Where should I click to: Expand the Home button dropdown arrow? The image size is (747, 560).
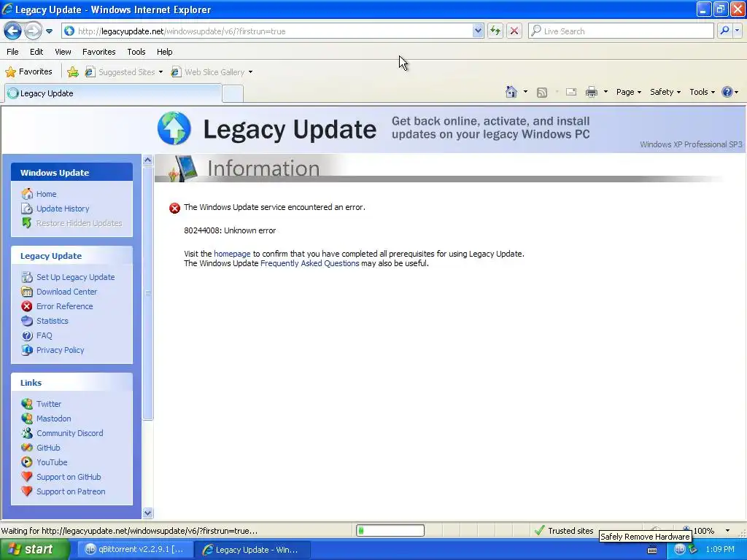coord(525,92)
